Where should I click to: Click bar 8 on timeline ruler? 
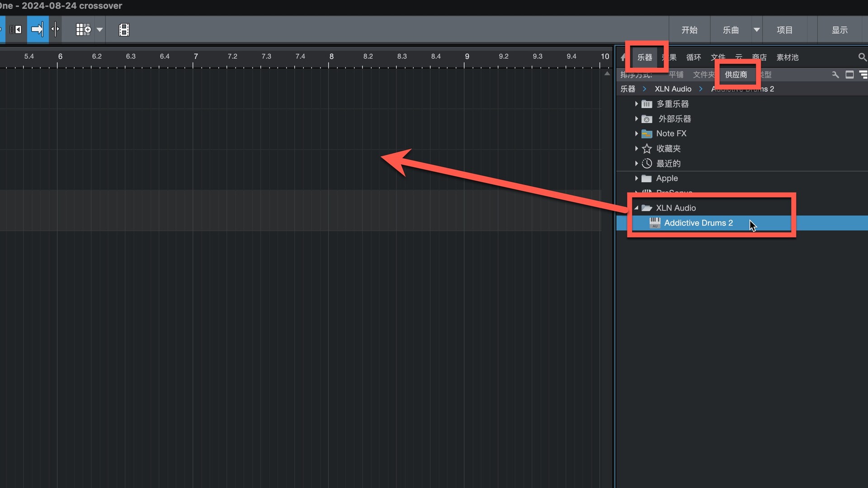coord(331,56)
